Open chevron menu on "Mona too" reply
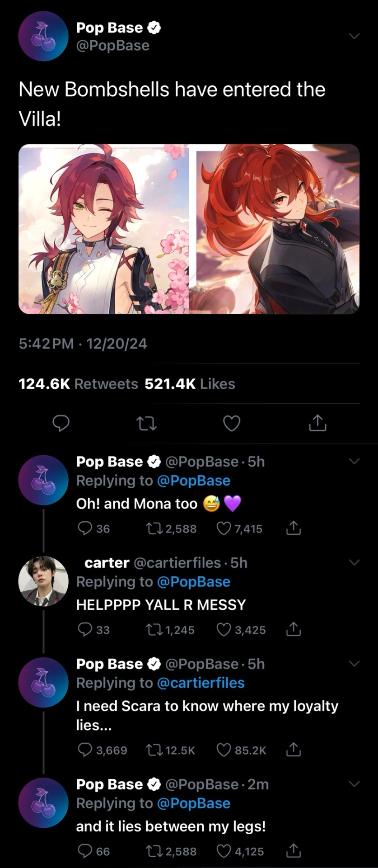The height and width of the screenshot is (868, 378). [355, 462]
